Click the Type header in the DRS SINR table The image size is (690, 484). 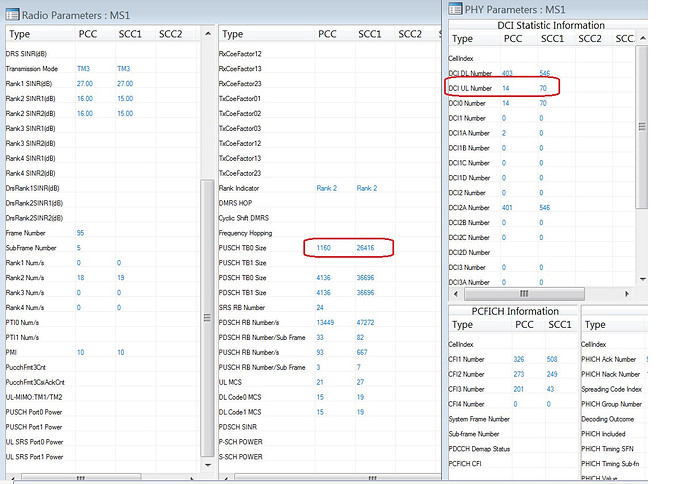click(19, 34)
